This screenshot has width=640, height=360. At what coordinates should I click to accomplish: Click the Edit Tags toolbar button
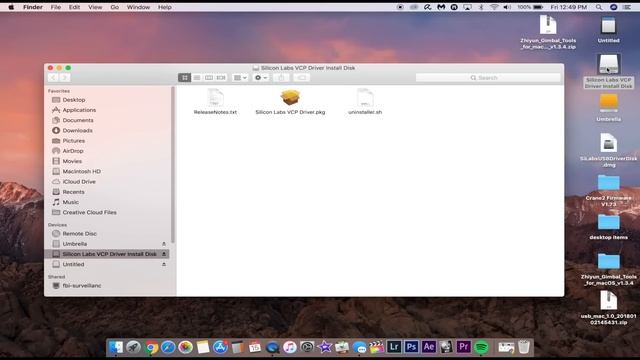click(x=302, y=78)
